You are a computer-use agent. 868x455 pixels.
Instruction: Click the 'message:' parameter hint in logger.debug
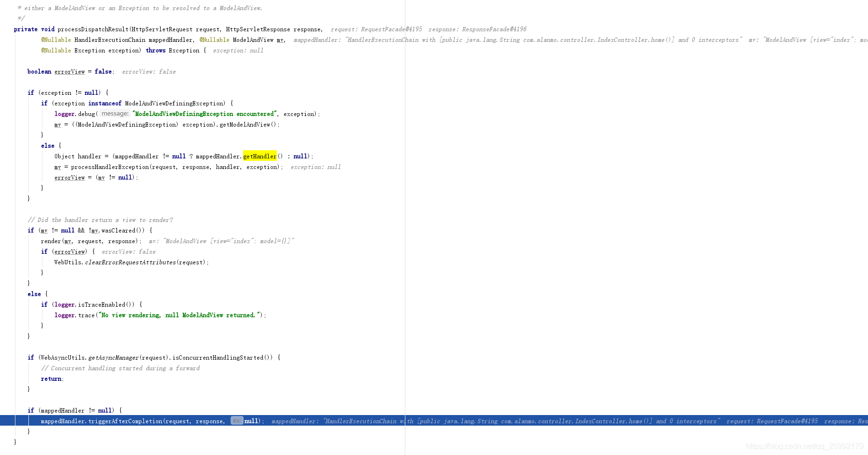pyautogui.click(x=115, y=114)
